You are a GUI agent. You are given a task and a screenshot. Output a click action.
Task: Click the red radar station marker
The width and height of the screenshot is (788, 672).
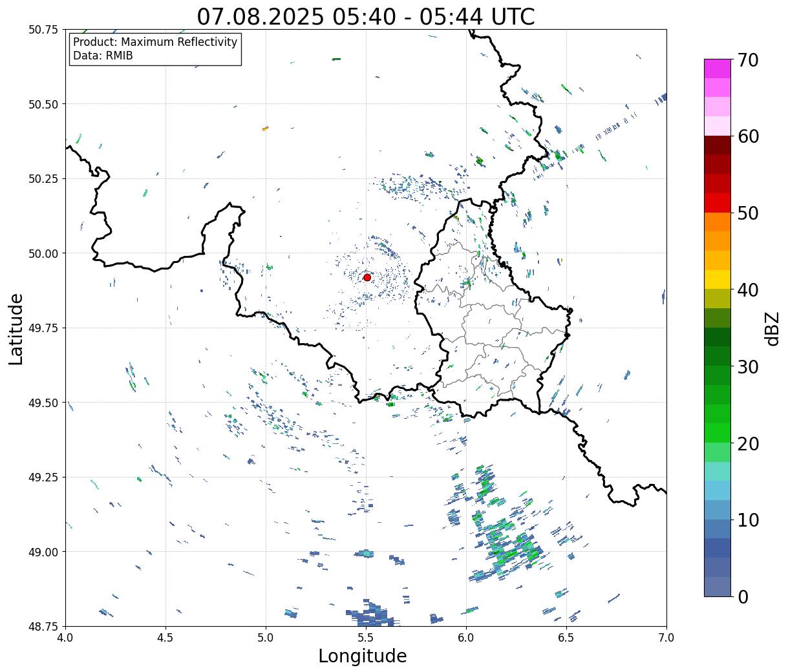pos(367,277)
